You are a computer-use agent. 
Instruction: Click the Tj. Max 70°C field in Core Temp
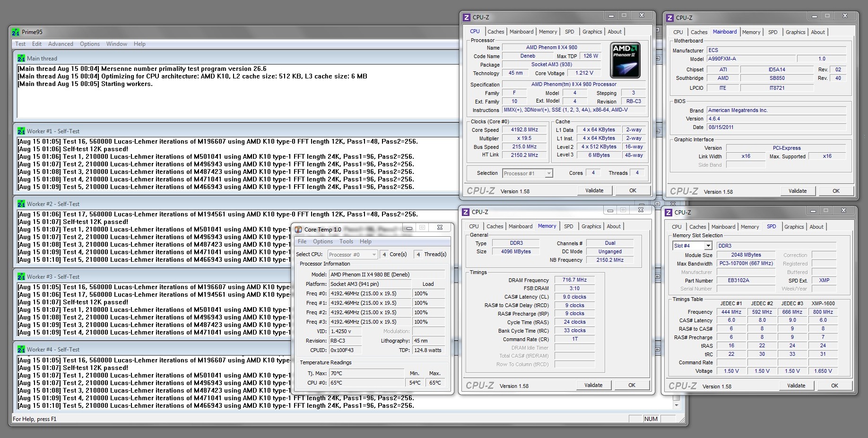tap(367, 373)
